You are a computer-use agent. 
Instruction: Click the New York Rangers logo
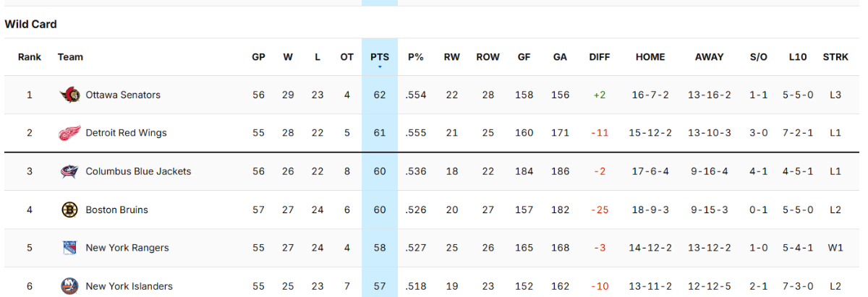69,248
